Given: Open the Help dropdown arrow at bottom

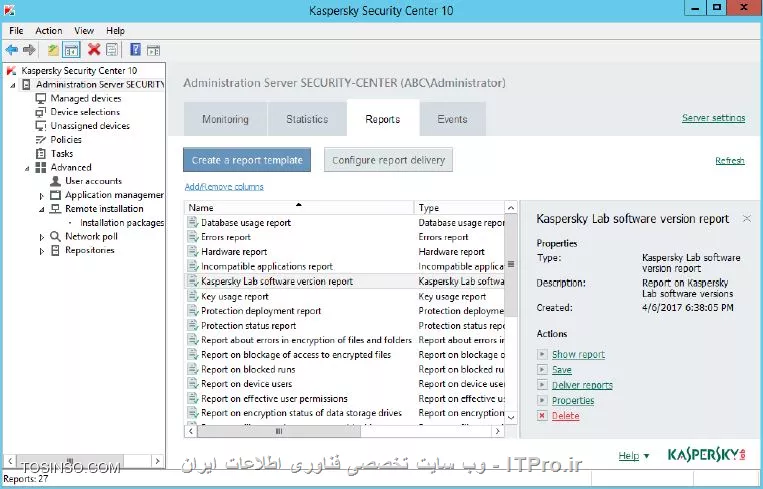Looking at the screenshot, I should (646, 456).
